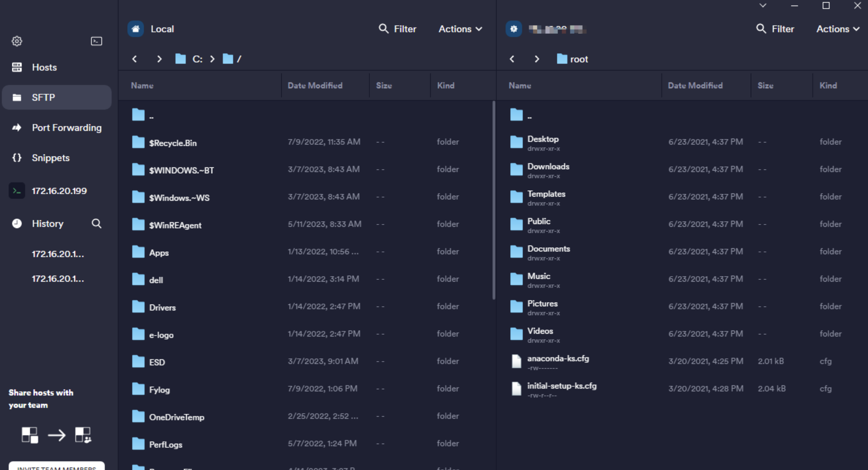Click the History clock icon
This screenshot has height=470, width=868.
[17, 224]
